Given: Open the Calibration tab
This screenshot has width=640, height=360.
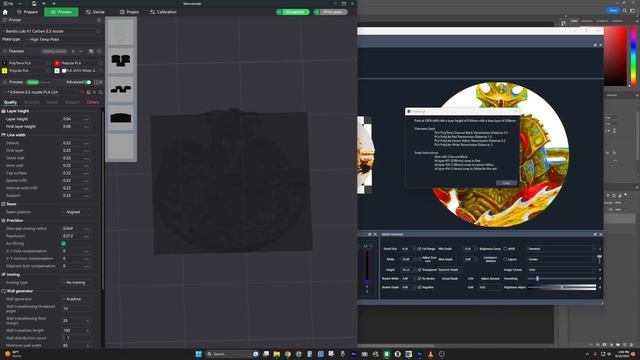Looking at the screenshot, I should tap(163, 12).
